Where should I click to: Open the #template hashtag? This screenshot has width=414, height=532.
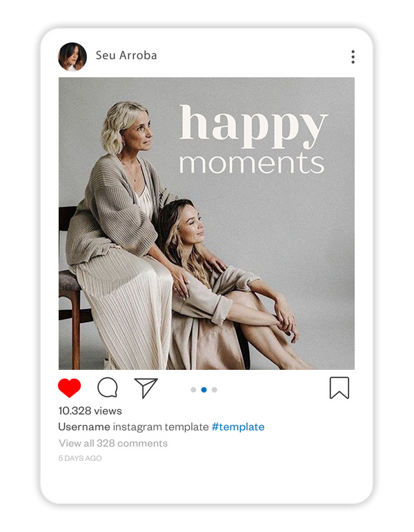point(238,427)
